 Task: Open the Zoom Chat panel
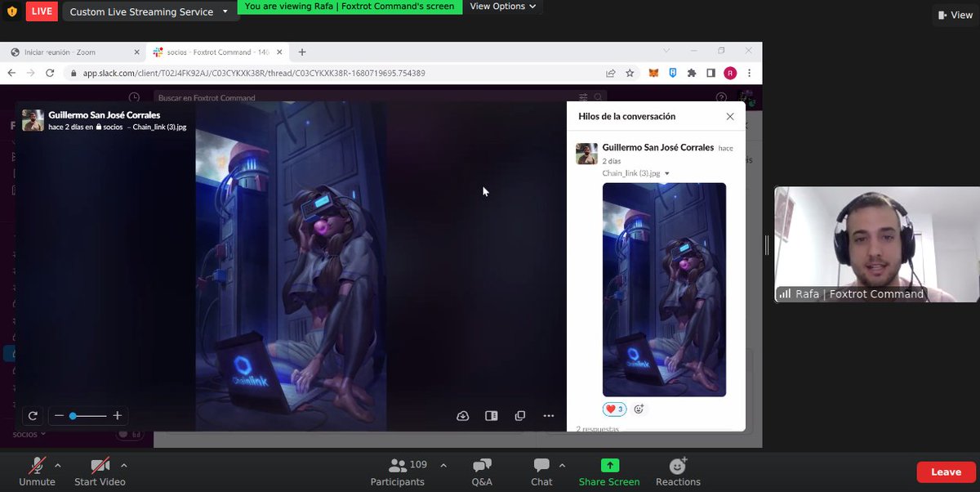(x=541, y=472)
